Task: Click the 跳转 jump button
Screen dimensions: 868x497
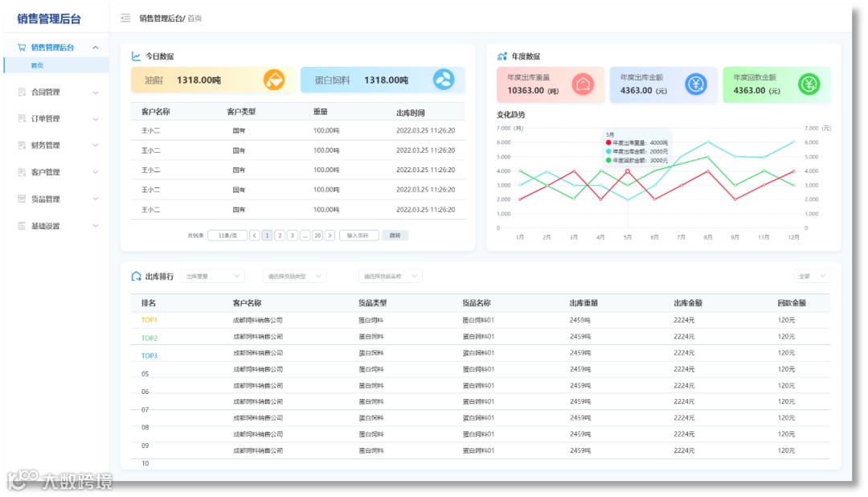Action: [395, 236]
